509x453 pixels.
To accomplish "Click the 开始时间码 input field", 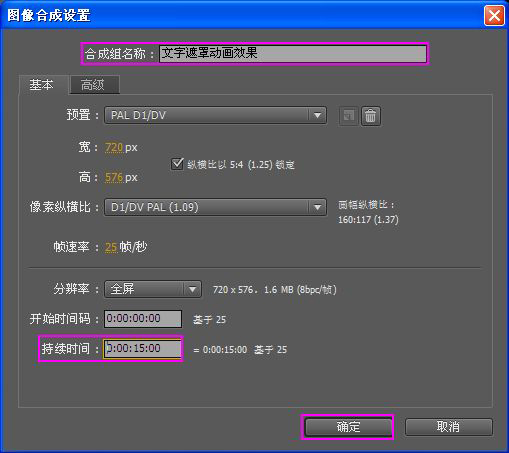I will point(143,319).
